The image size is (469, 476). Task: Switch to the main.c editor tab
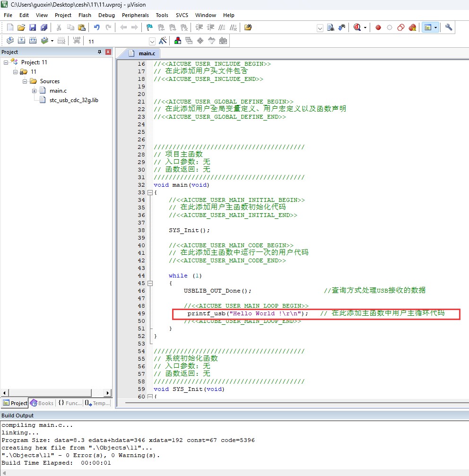click(x=143, y=53)
